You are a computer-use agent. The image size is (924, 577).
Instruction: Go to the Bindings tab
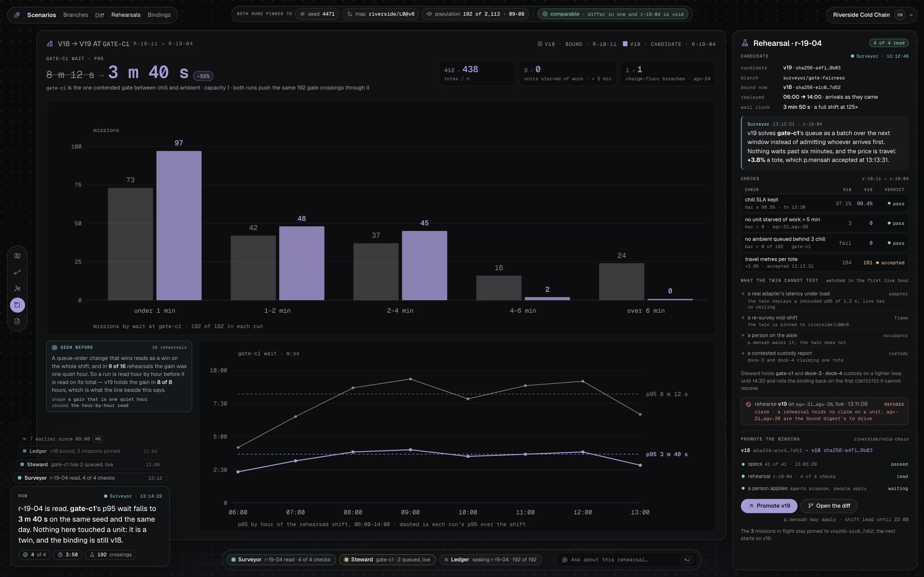point(159,15)
